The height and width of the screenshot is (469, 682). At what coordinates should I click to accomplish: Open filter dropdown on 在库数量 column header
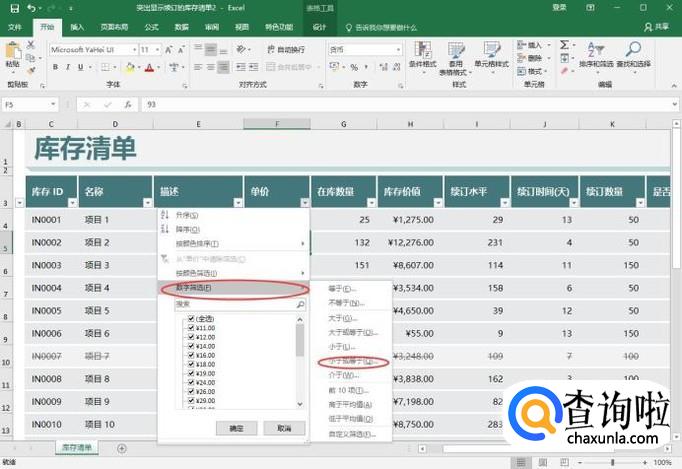click(x=371, y=202)
